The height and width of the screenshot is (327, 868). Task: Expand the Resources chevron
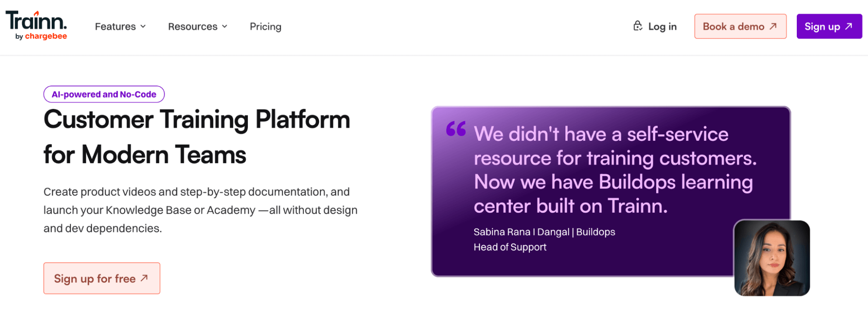224,26
